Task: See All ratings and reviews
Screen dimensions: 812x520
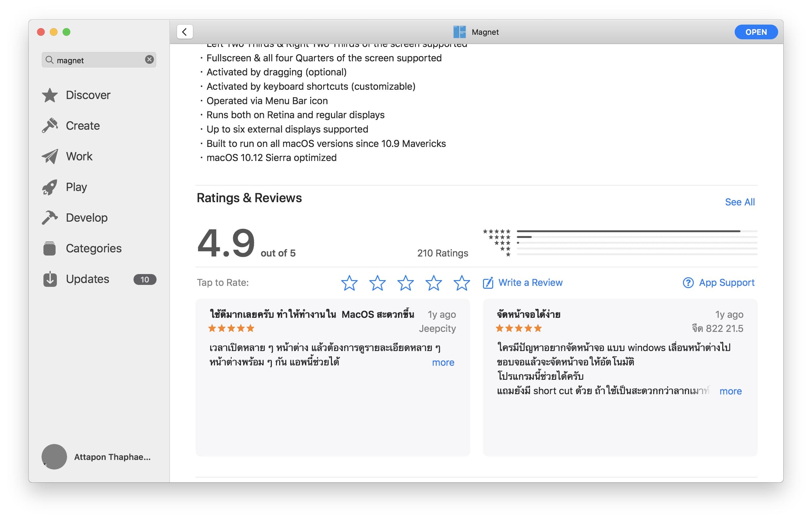Action: [x=740, y=202]
